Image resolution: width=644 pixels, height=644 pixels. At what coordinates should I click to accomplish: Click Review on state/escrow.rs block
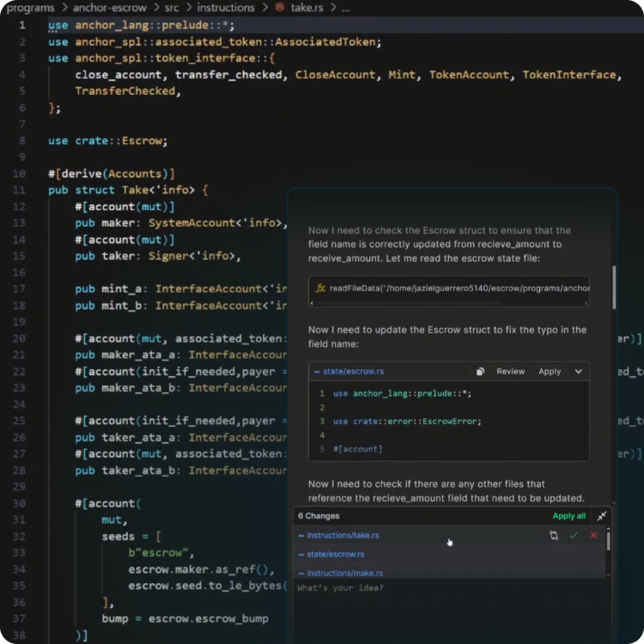pyautogui.click(x=511, y=371)
